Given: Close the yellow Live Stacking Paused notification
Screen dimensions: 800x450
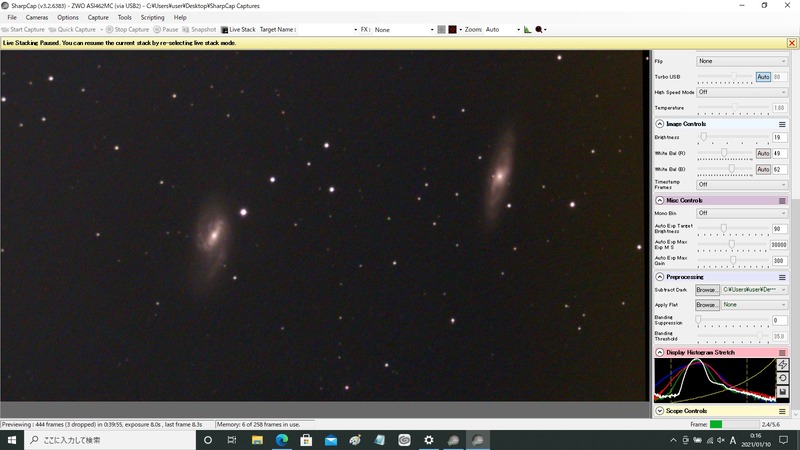Looking at the screenshot, I should (x=792, y=43).
